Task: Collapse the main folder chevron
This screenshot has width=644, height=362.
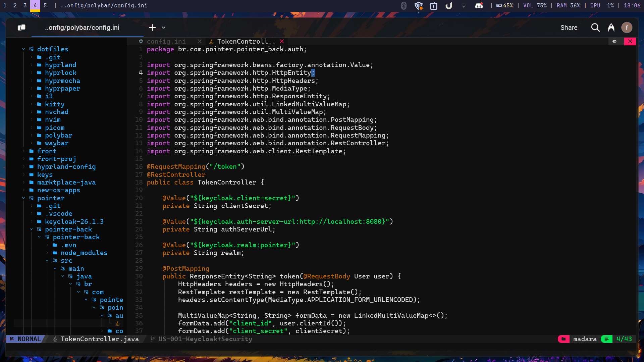Action: (x=55, y=269)
